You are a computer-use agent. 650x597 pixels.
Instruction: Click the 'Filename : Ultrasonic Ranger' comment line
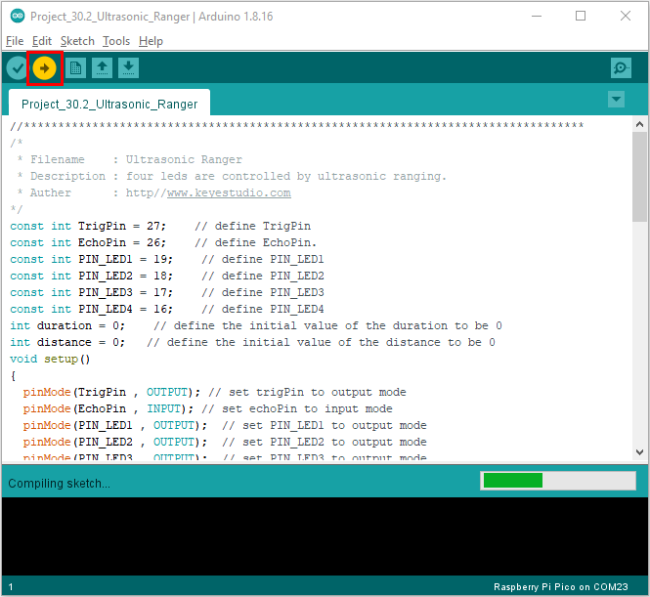coord(130,160)
